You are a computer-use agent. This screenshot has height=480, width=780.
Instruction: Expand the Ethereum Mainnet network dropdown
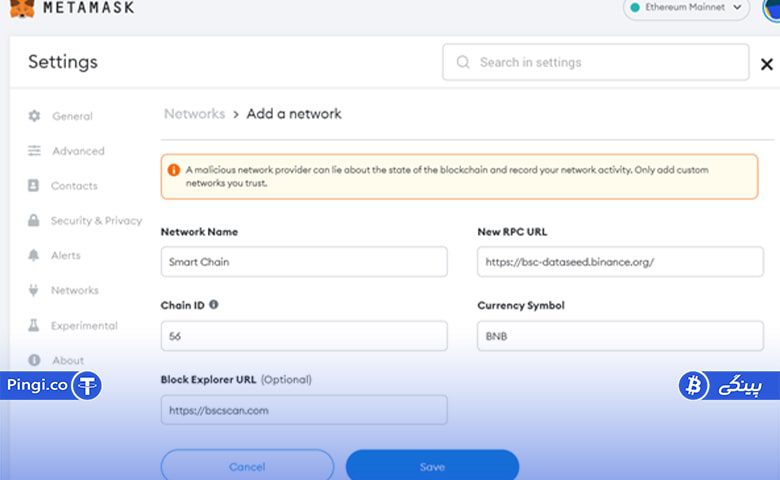click(x=686, y=8)
